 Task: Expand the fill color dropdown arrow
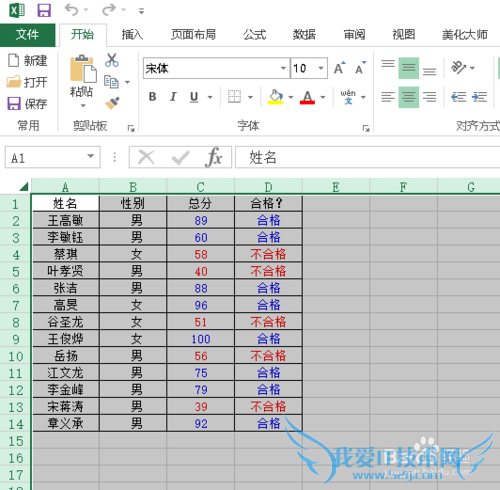point(291,97)
